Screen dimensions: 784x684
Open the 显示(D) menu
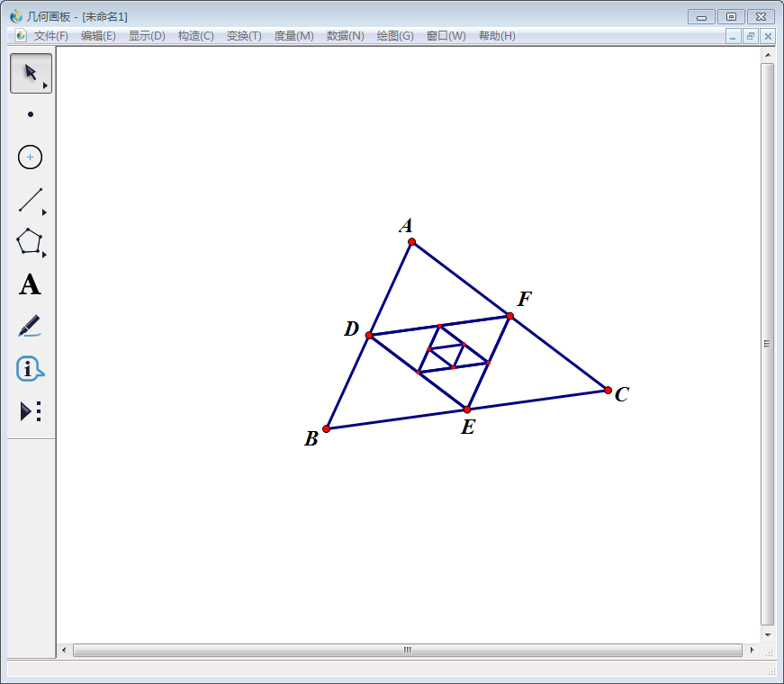click(147, 36)
